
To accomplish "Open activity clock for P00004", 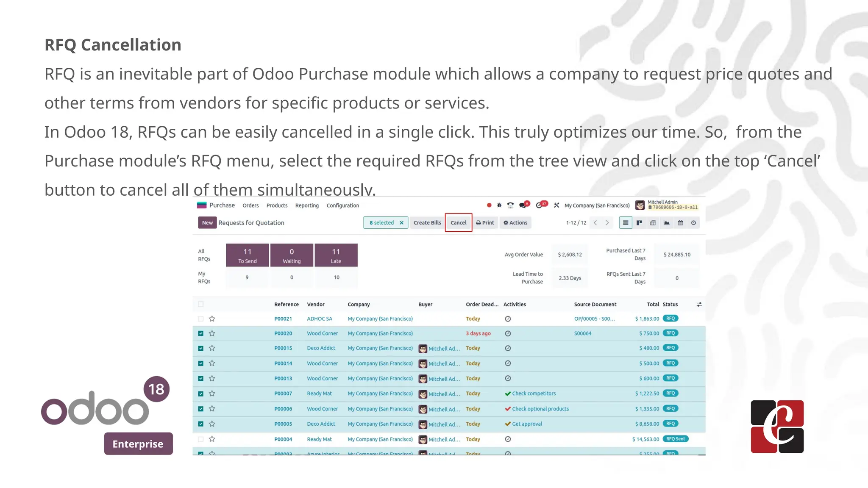I will [x=508, y=439].
